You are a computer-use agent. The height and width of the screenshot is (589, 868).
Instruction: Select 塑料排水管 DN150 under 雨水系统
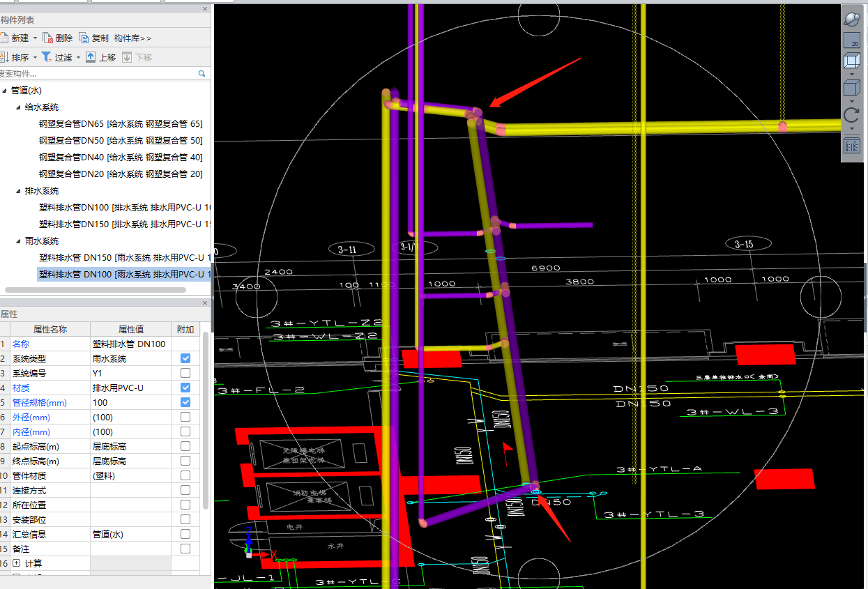(125, 258)
